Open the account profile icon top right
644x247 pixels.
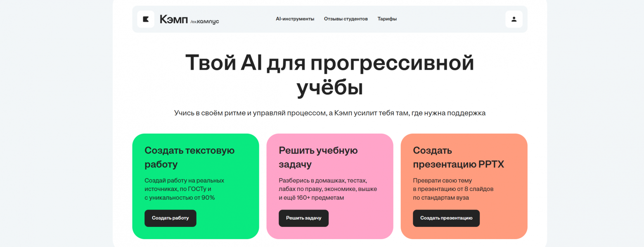click(x=514, y=19)
